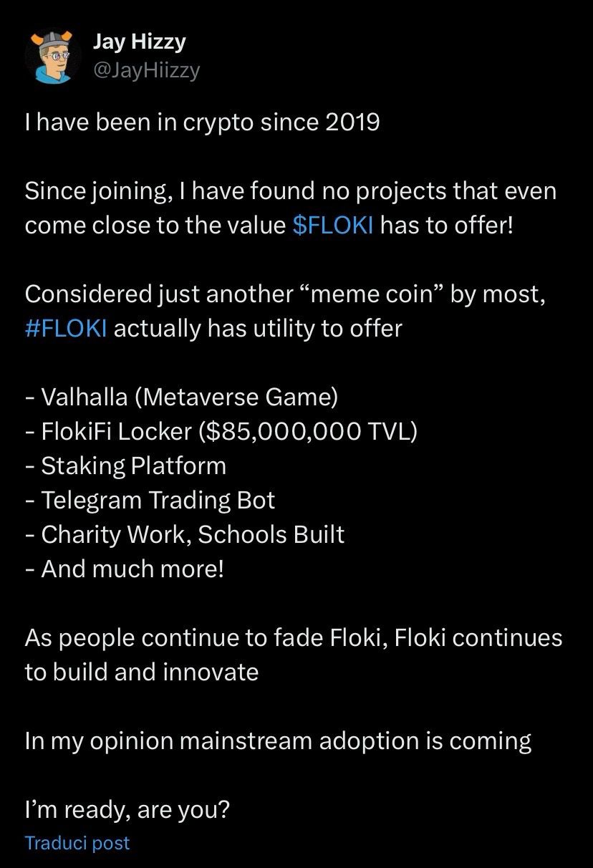Click the Jay Hizzy display name
Image resolution: width=593 pixels, height=868 pixels.
[x=140, y=42]
